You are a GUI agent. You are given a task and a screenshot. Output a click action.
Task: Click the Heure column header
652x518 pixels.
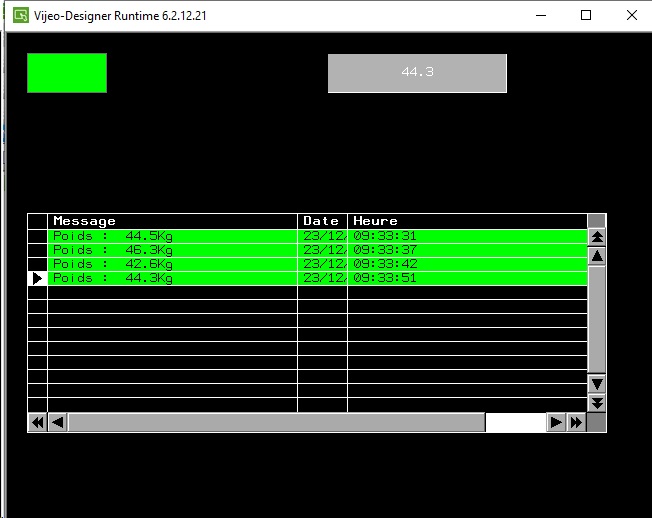click(466, 221)
